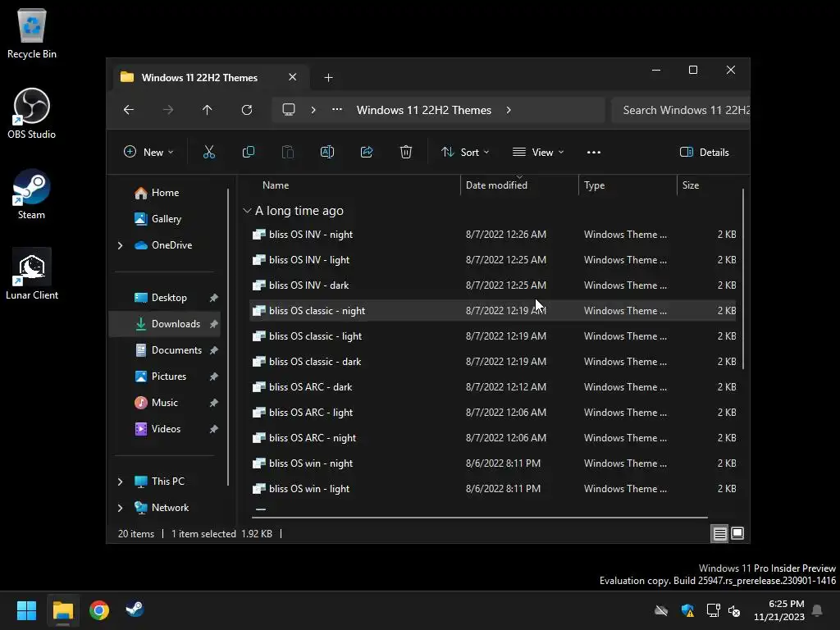
Task: Open Recycle Bin desktop icon
Action: (x=32, y=33)
